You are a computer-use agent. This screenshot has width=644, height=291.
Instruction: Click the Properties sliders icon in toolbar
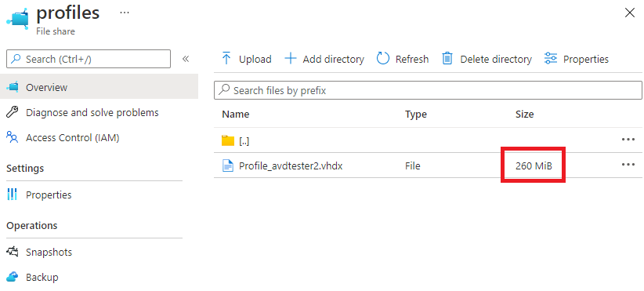tap(550, 59)
